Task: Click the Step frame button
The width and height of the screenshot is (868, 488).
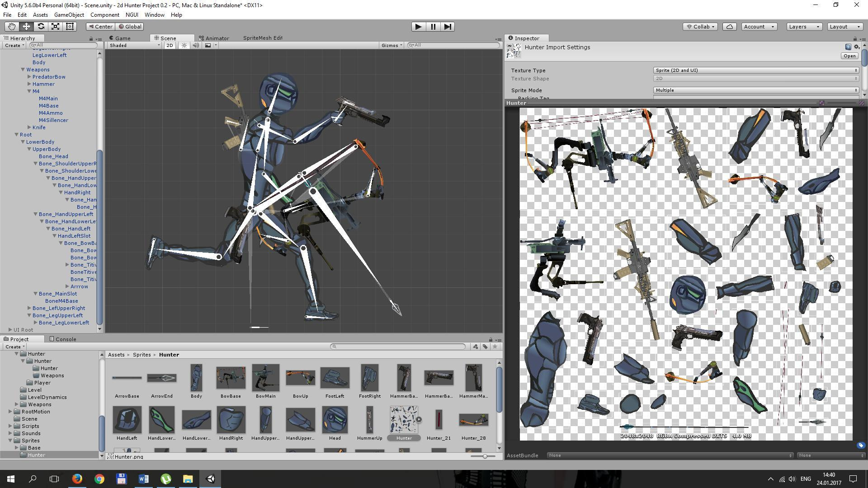Action: (448, 27)
